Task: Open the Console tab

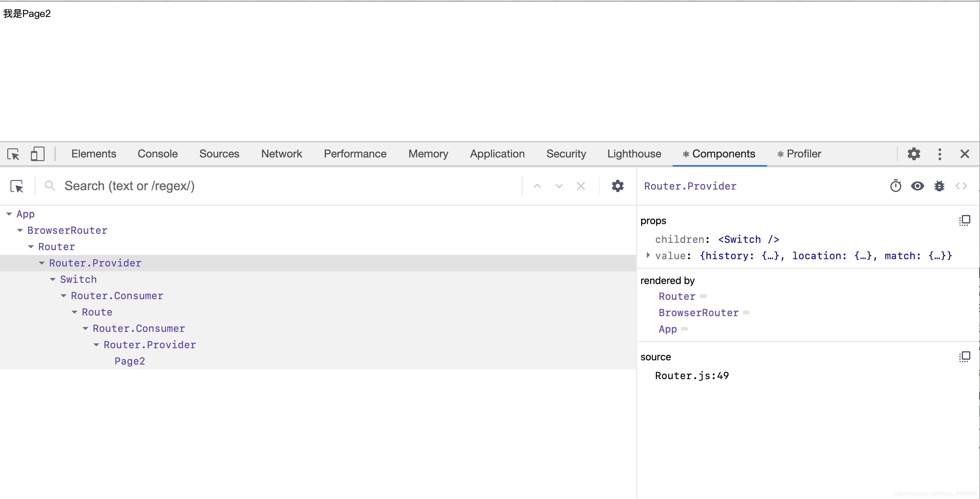Action: [x=157, y=154]
